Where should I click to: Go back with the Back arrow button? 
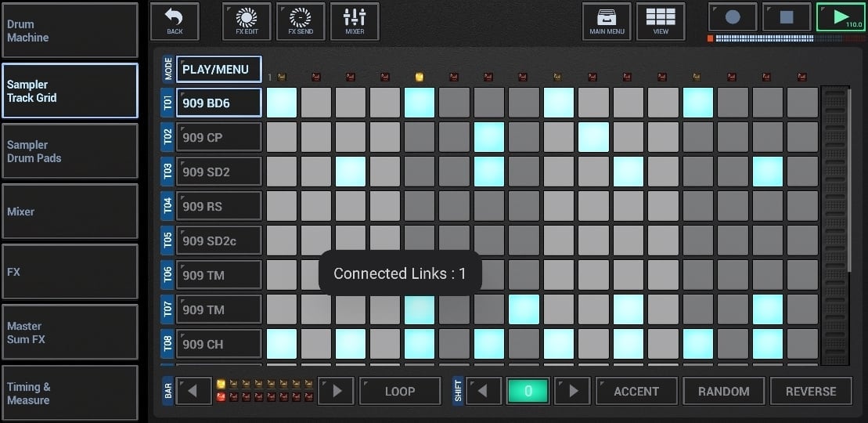pos(175,22)
